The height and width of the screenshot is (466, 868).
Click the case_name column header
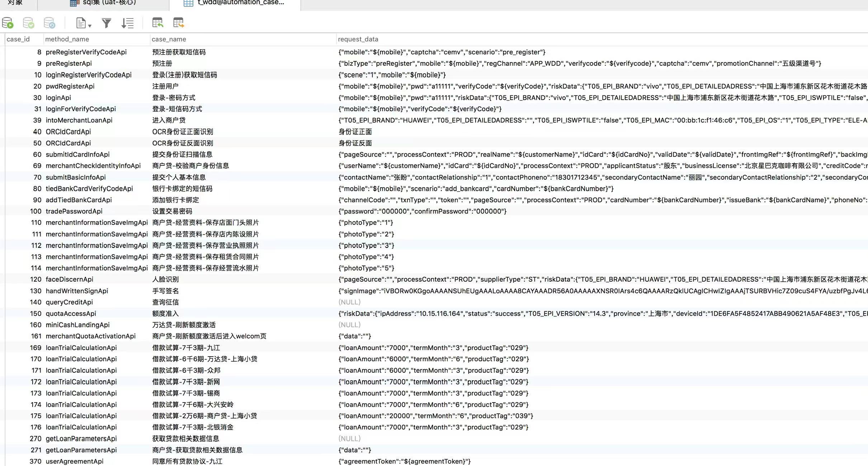[x=169, y=39]
